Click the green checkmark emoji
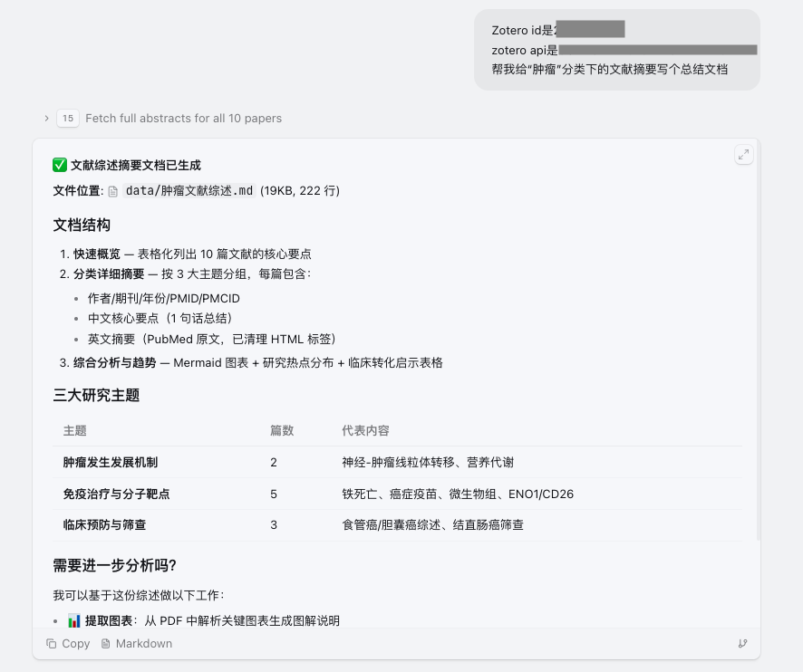 (x=60, y=166)
